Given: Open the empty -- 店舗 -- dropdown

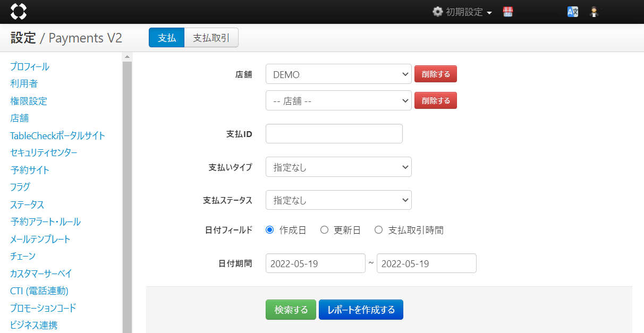Looking at the screenshot, I should pos(338,100).
